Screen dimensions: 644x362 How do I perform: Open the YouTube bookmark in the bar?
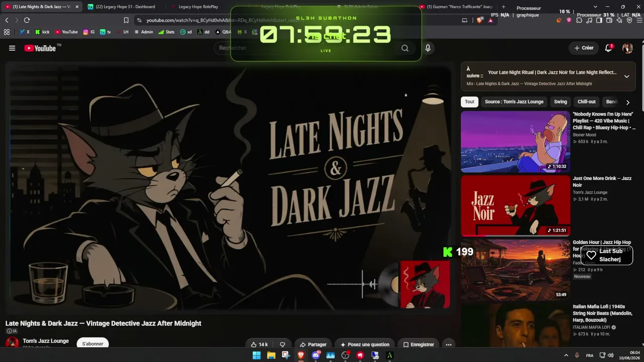(66, 32)
